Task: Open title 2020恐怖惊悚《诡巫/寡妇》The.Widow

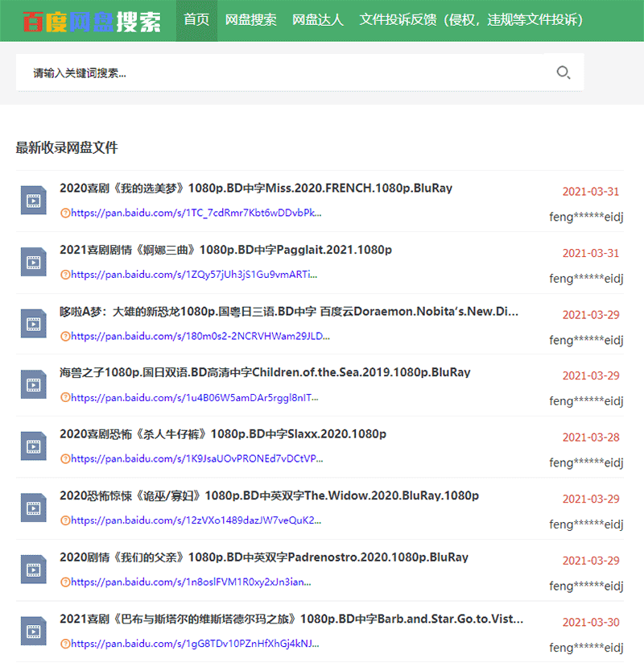Action: pyautogui.click(x=269, y=495)
